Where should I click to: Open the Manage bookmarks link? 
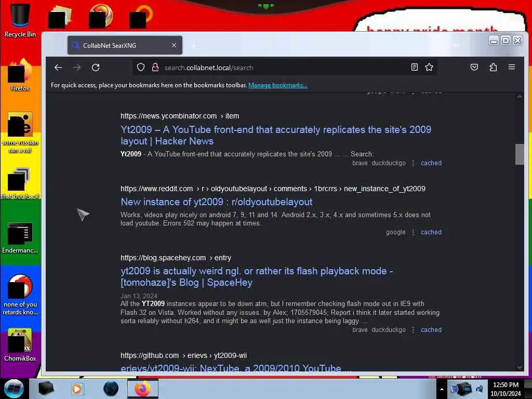click(x=277, y=85)
